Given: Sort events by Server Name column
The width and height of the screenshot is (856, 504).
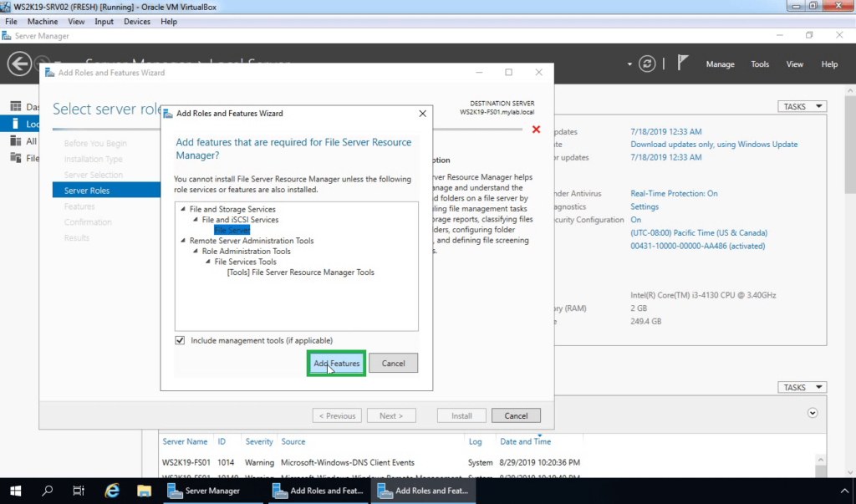Looking at the screenshot, I should pos(185,441).
